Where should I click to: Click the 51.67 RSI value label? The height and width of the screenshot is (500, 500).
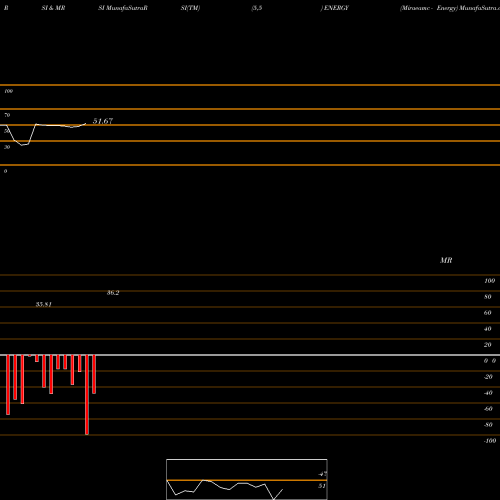[x=103, y=121]
